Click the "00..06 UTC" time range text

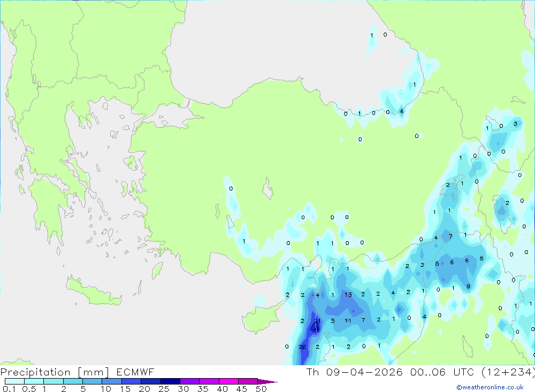pyautogui.click(x=442, y=372)
